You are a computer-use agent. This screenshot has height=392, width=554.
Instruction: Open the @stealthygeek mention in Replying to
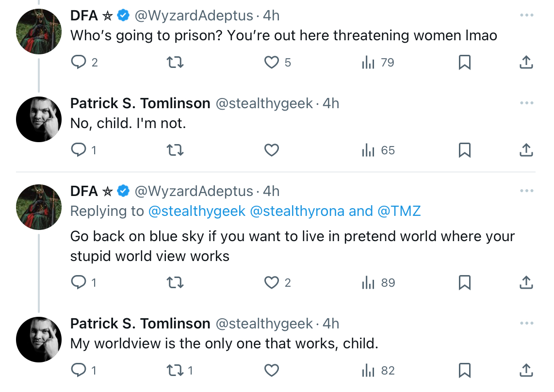click(197, 211)
